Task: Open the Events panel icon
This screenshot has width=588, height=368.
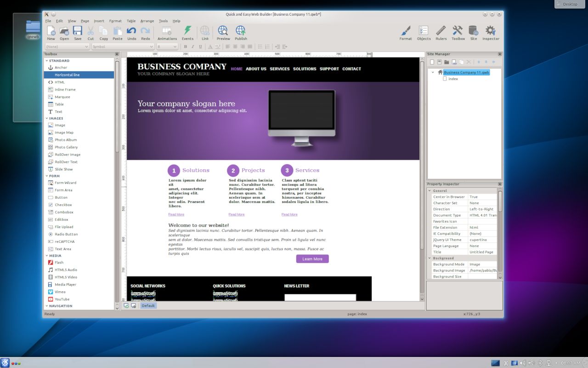Action: 187,33
